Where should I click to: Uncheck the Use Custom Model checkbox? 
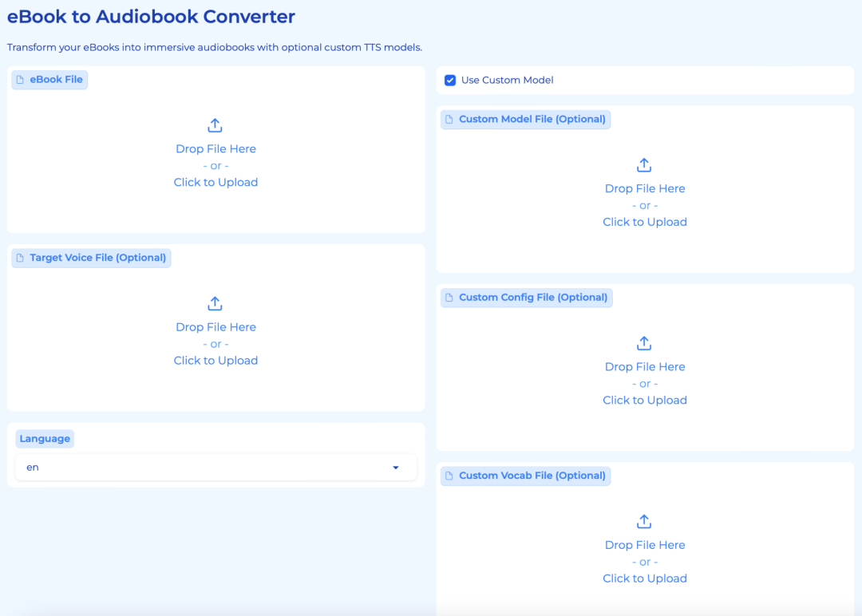pos(450,81)
